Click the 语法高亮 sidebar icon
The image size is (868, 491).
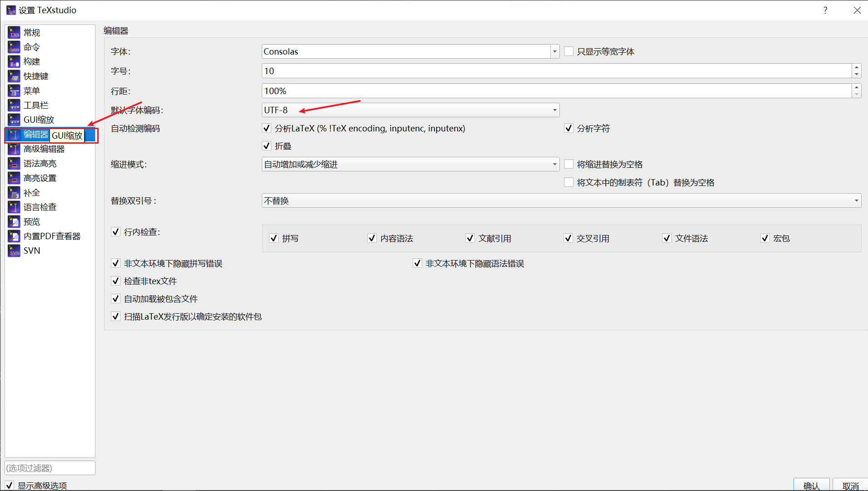point(14,163)
